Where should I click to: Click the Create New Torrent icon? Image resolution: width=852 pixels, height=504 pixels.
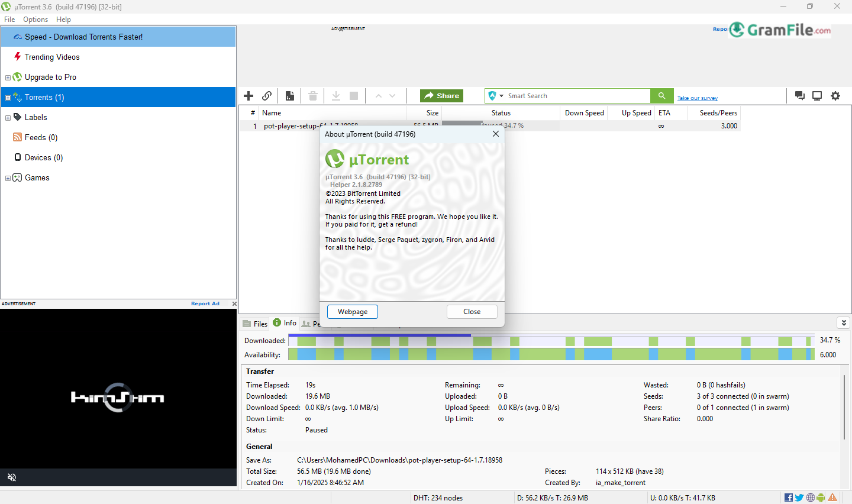[290, 96]
